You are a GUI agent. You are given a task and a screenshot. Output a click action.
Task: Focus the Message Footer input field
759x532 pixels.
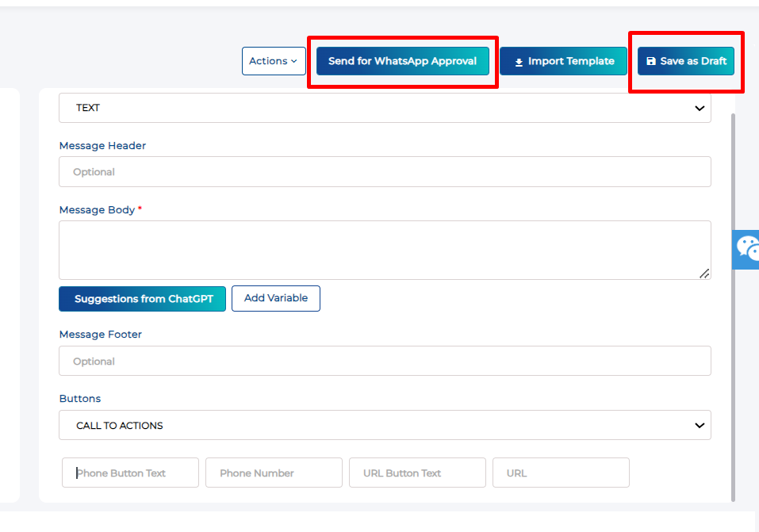[385, 361]
